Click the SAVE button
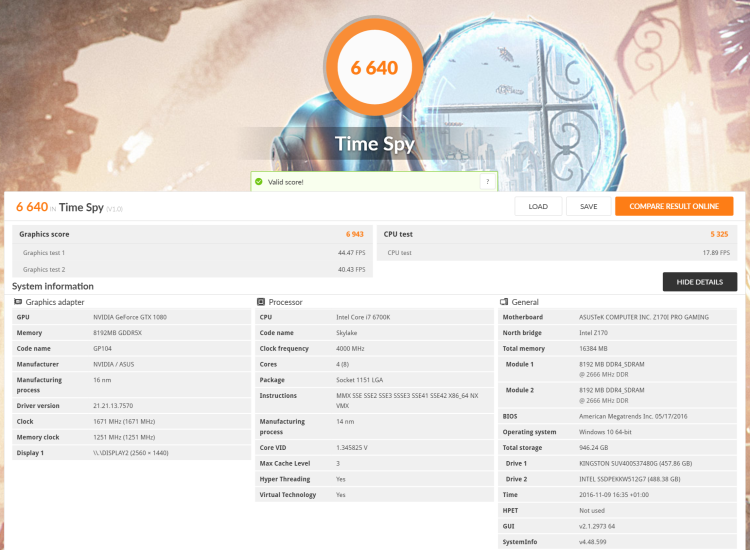Screen dimensions: 750x550 pos(588,206)
